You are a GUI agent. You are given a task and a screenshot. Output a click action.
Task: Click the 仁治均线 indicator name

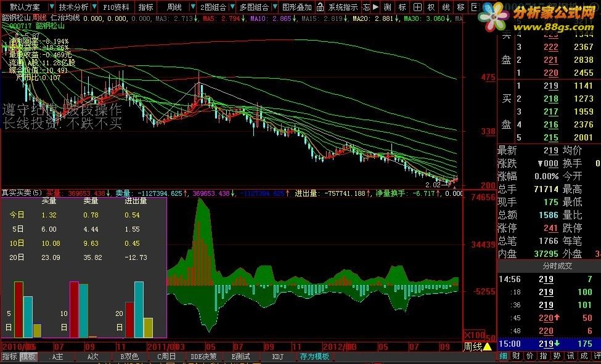(65, 18)
